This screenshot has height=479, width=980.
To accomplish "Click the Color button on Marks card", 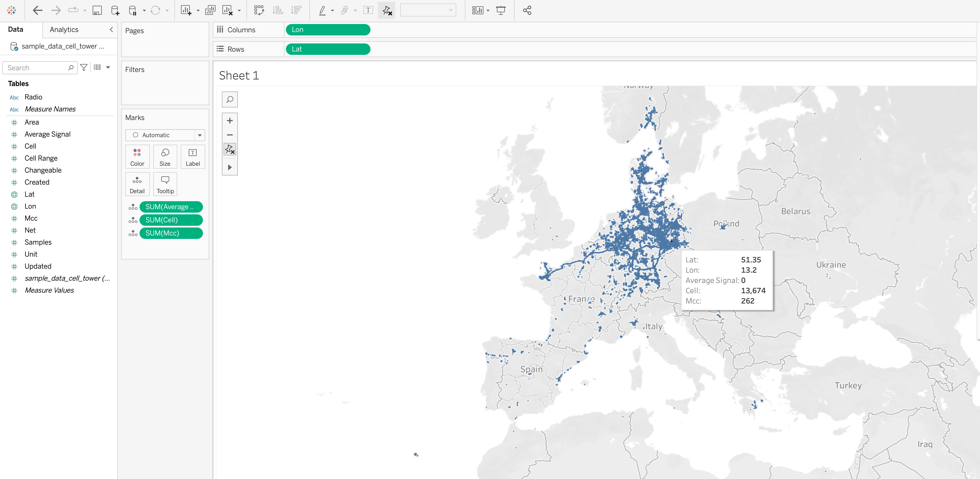I will tap(137, 157).
